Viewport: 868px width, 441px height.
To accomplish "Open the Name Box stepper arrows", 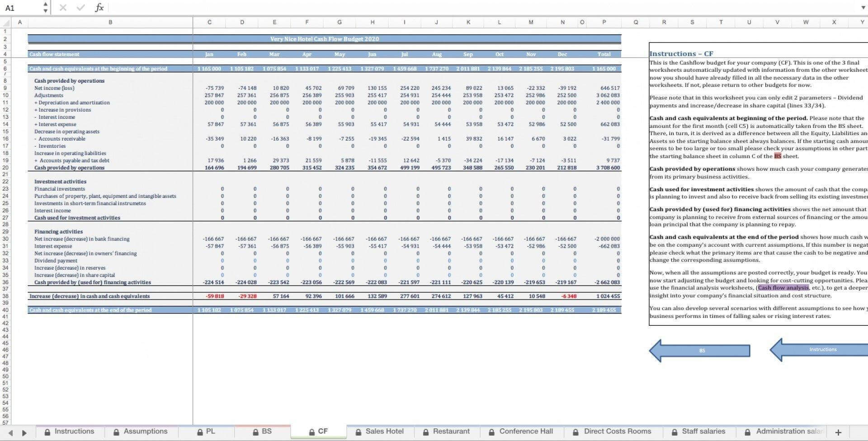I will click(46, 8).
